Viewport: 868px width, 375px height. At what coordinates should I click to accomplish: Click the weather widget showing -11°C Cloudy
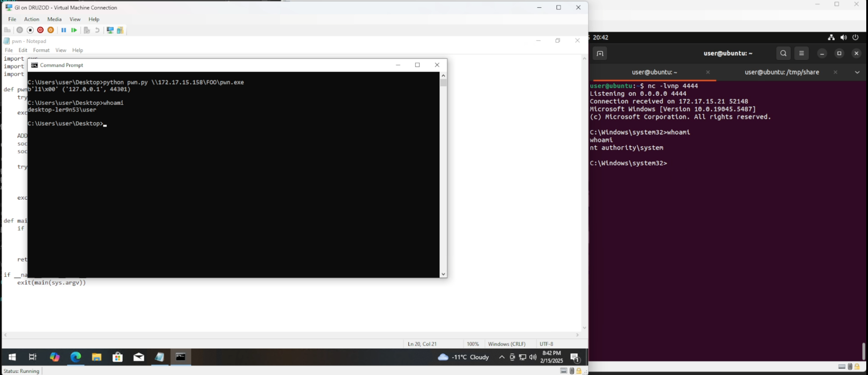click(x=463, y=357)
